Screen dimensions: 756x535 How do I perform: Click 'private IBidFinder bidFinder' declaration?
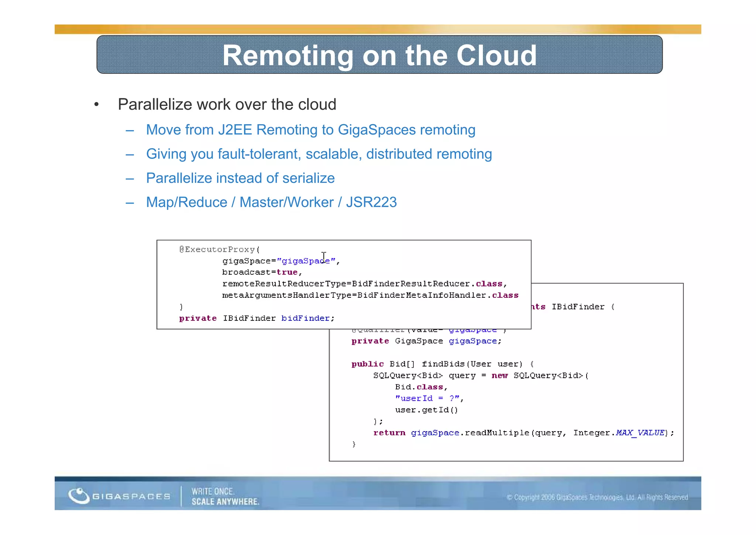pos(257,318)
